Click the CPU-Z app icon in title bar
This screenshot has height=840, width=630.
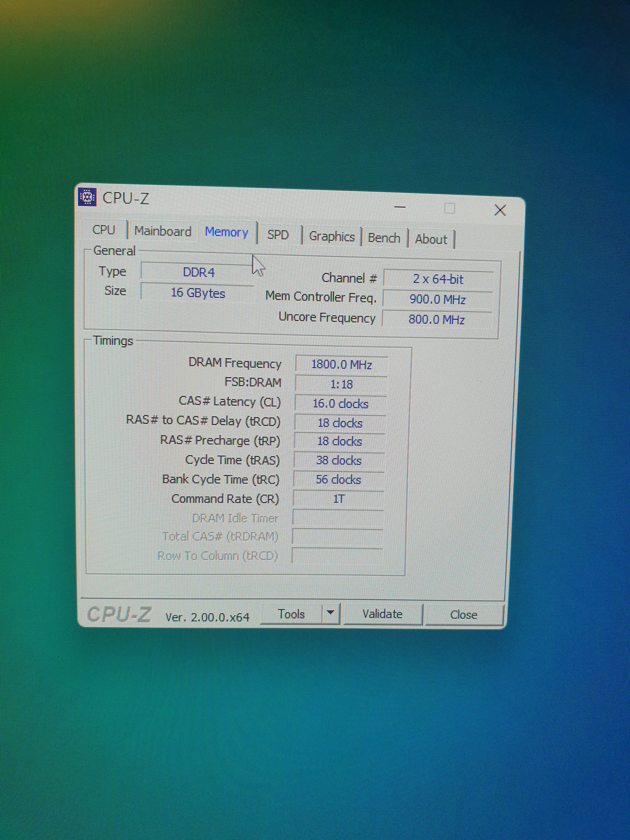[87, 197]
